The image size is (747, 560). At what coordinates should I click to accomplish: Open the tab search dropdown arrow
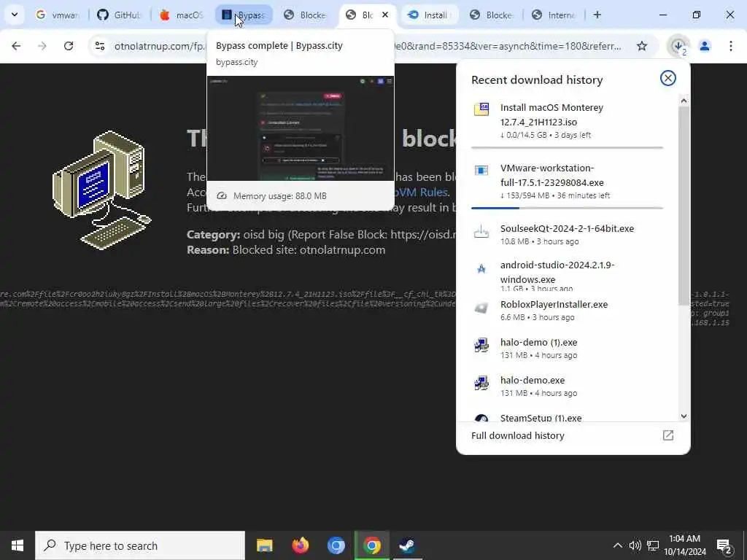pos(15,15)
